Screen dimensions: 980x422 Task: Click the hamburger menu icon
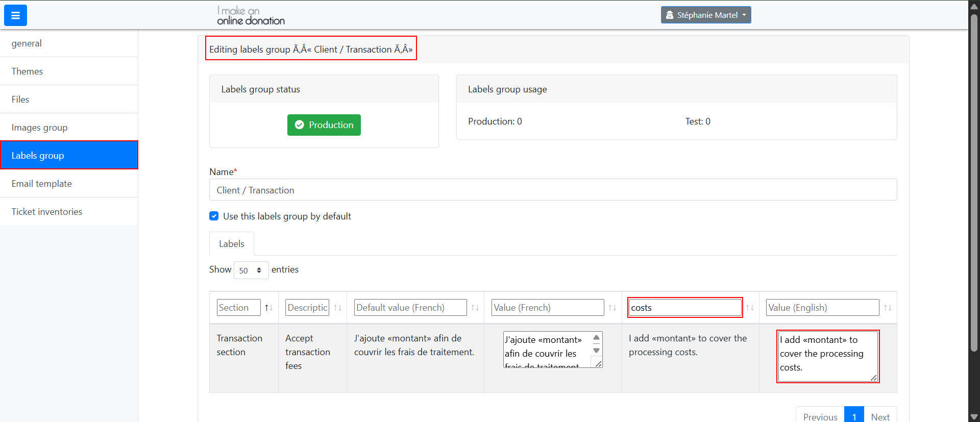15,15
